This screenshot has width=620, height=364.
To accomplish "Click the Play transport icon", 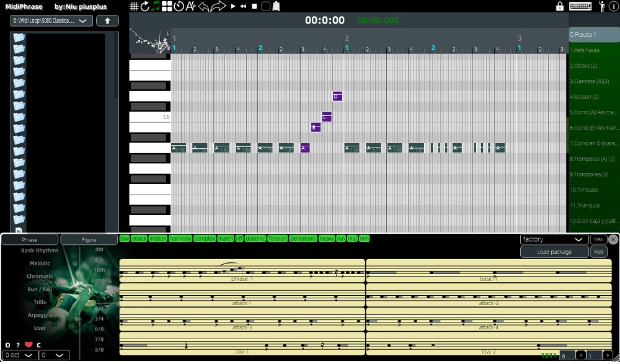I will click(x=233, y=6).
